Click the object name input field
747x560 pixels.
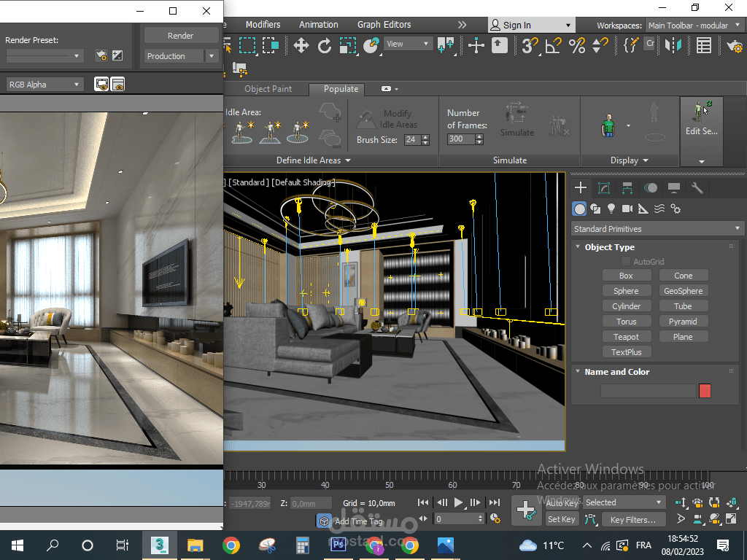click(x=648, y=391)
